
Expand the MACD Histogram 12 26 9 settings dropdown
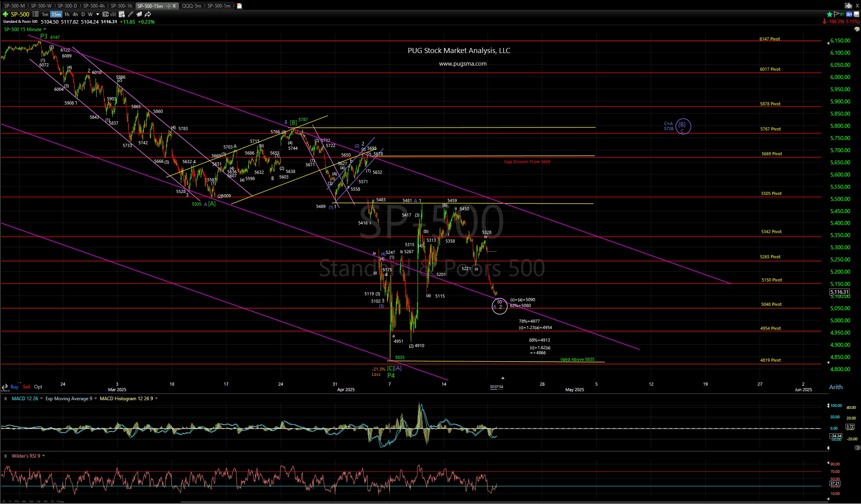click(156, 399)
